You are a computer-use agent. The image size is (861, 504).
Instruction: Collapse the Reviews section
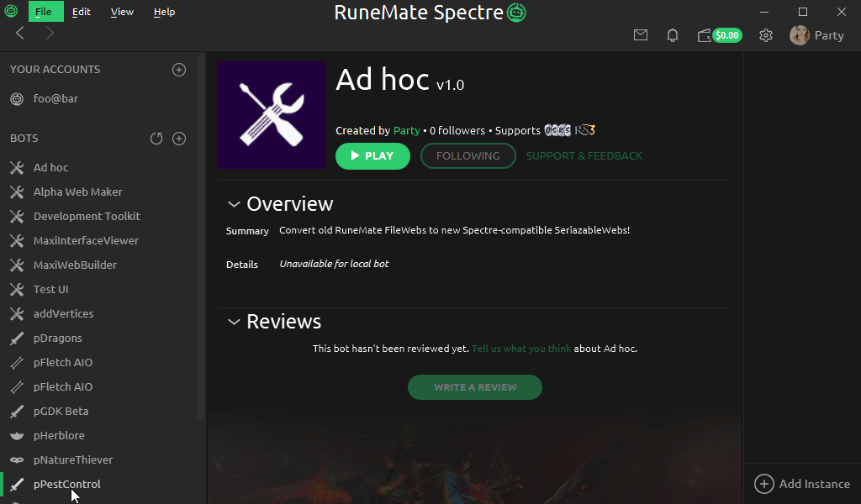click(x=234, y=322)
